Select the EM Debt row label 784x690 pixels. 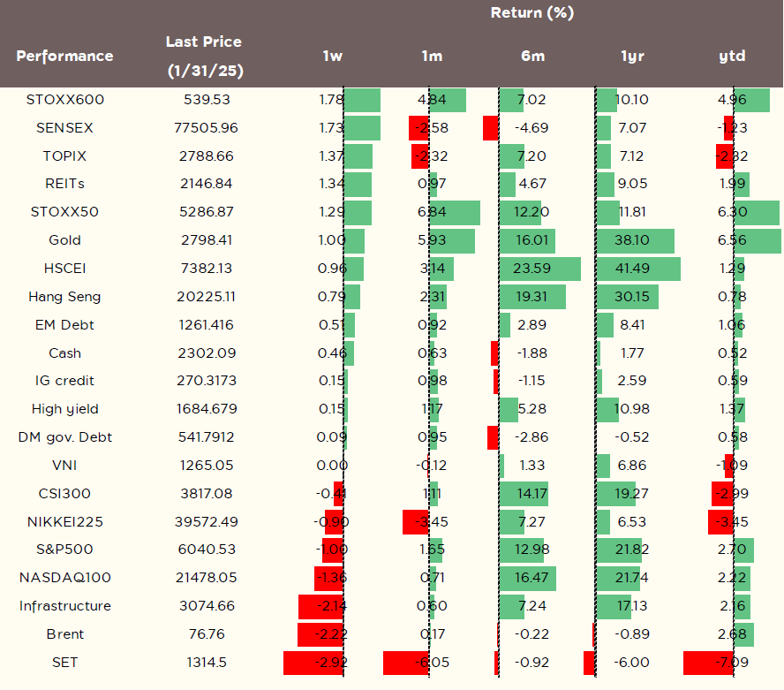coord(64,325)
